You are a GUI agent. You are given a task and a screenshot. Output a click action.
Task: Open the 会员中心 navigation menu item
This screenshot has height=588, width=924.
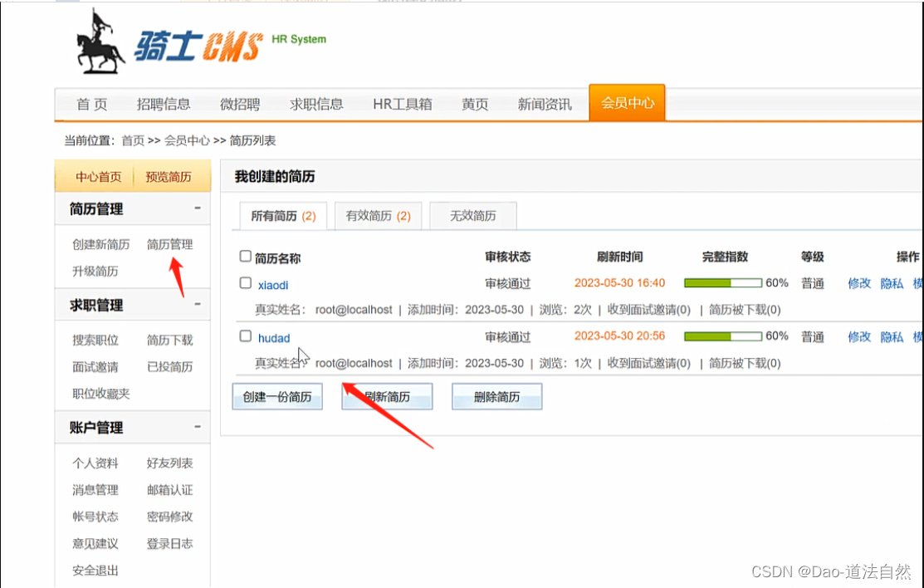pos(627,101)
